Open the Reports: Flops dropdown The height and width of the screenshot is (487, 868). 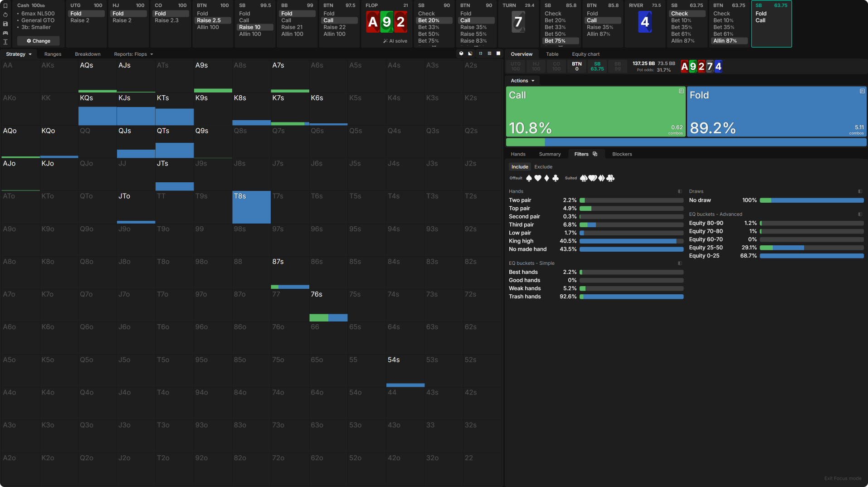click(133, 54)
